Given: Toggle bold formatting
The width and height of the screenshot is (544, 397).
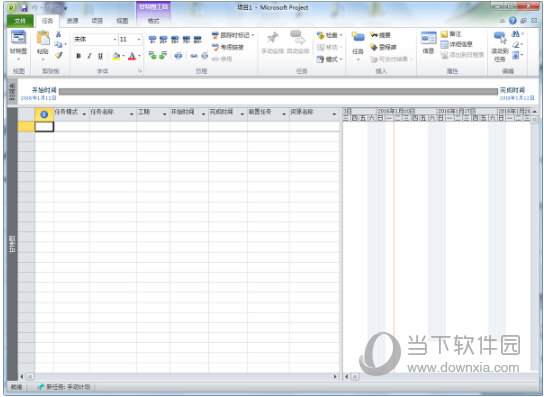Looking at the screenshot, I should [79, 56].
